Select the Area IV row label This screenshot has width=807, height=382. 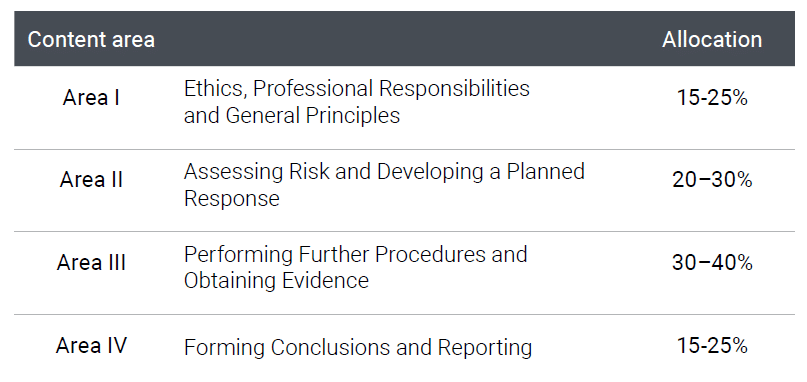click(91, 345)
